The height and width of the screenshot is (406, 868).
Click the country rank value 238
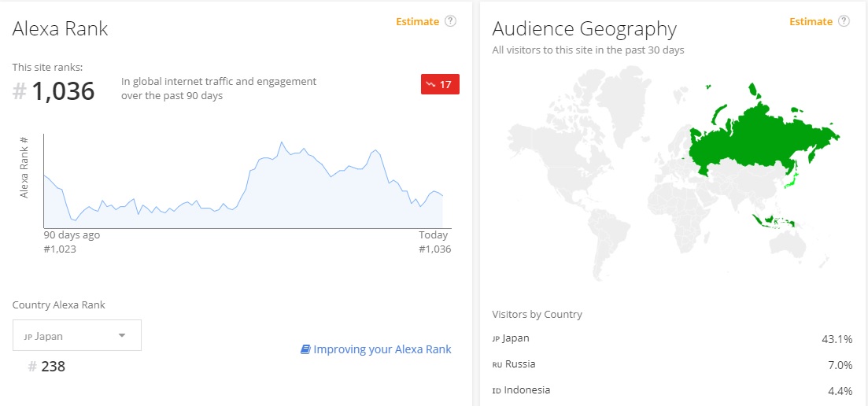(x=54, y=366)
